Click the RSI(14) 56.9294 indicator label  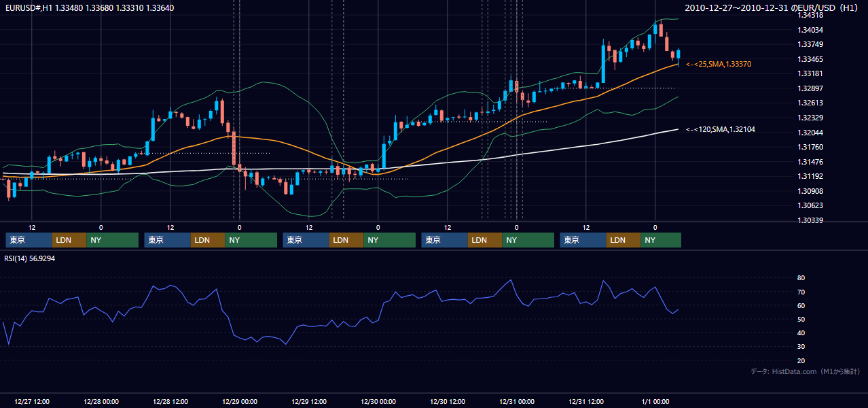coord(30,258)
